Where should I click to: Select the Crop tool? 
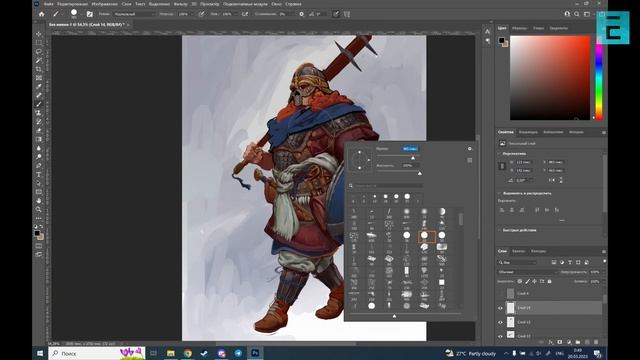[39, 69]
